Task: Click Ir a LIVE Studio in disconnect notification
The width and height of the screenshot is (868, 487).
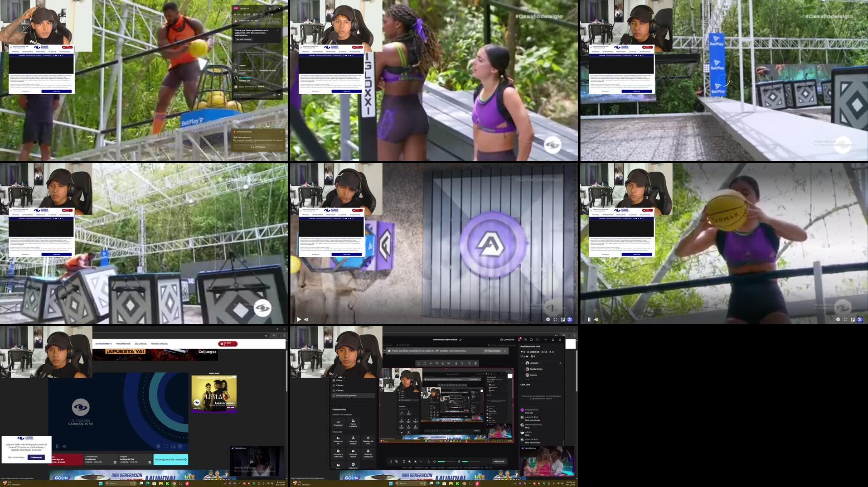Action: click(x=258, y=147)
